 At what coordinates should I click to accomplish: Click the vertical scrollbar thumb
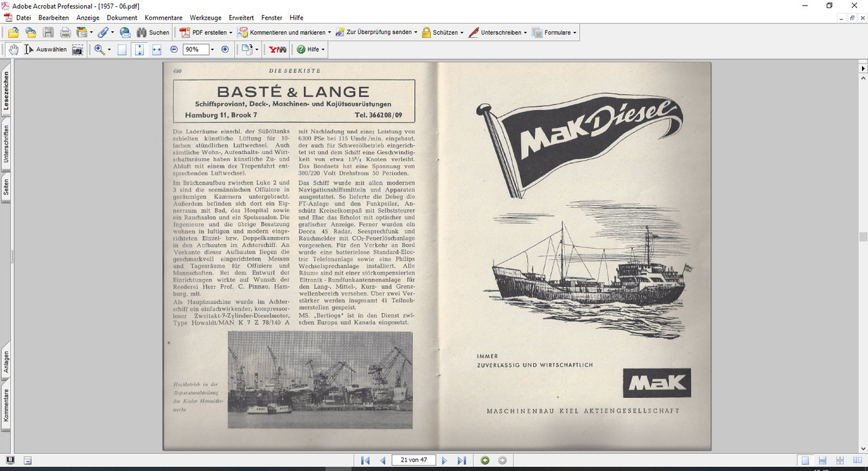(863, 237)
